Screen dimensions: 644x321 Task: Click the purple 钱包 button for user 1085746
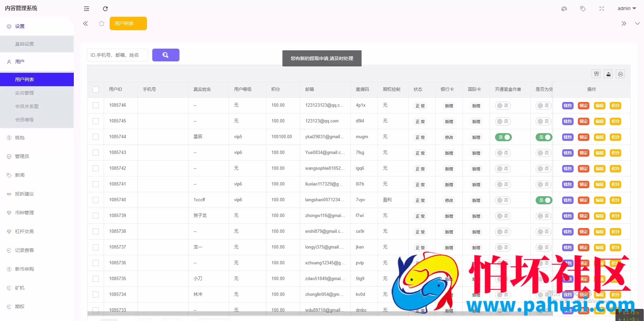pos(568,106)
